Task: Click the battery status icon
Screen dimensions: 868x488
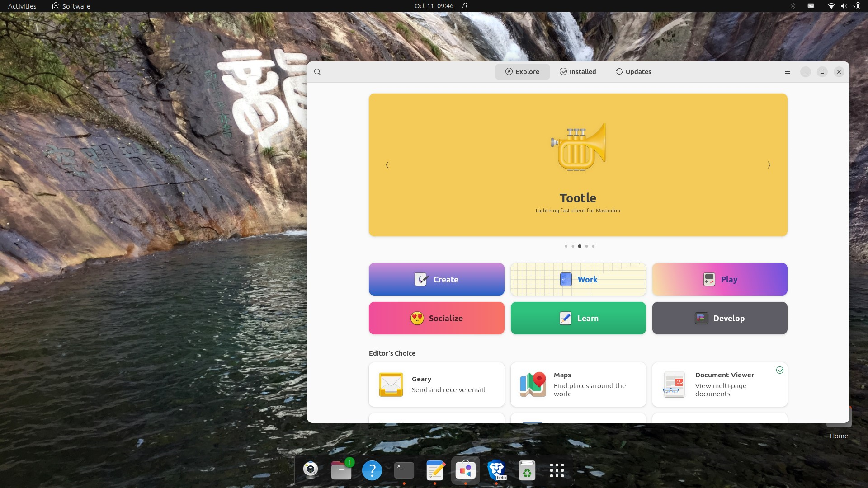Action: point(857,6)
